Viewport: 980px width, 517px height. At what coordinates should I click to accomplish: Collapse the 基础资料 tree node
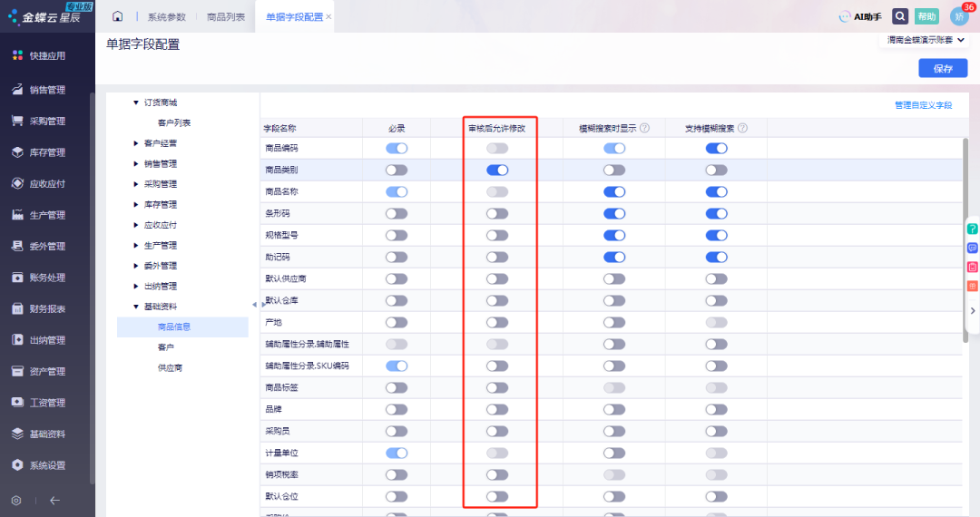click(135, 307)
